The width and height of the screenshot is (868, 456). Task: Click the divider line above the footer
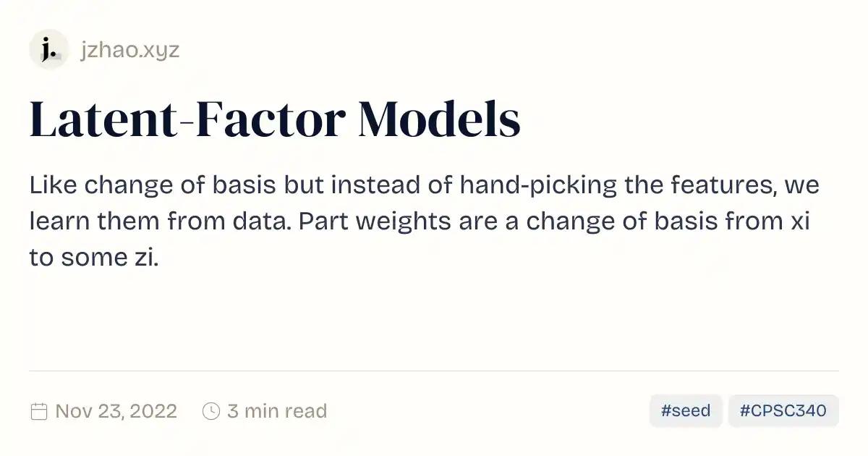(434, 371)
